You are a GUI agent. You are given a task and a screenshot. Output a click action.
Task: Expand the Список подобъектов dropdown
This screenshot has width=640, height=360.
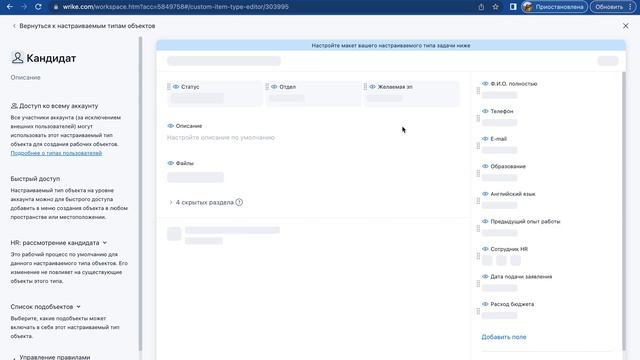[x=46, y=307]
